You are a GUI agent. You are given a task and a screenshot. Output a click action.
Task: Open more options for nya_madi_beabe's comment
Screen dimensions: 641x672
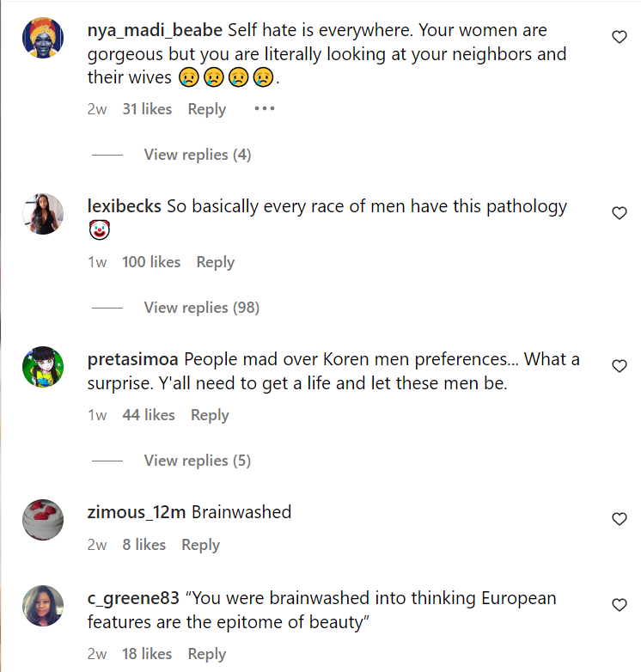pos(264,109)
